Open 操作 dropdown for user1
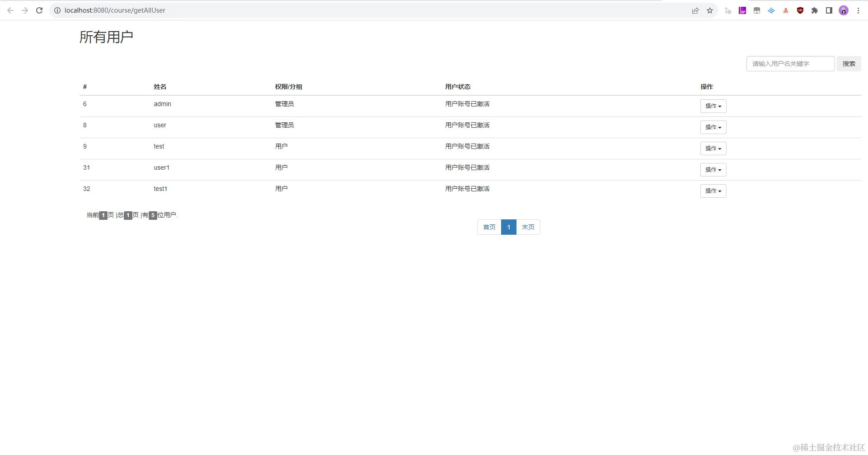The image size is (868, 455). [x=713, y=170]
